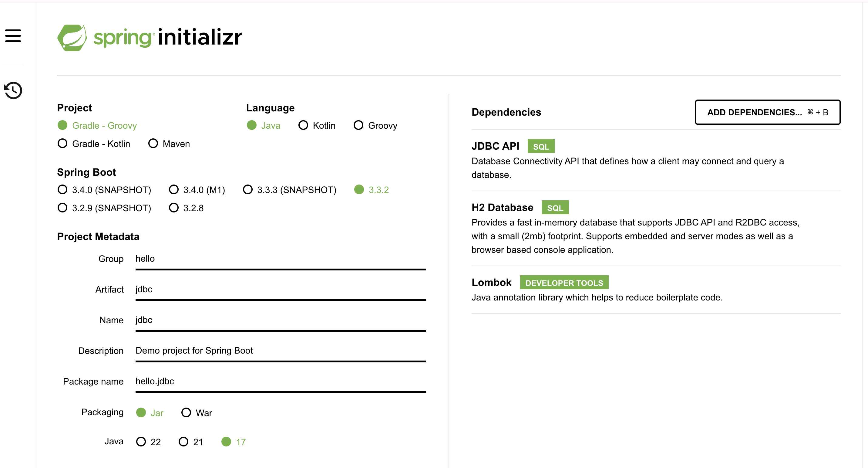The image size is (868, 468).
Task: Select Spring Boot 3.4.0 (M1)
Action: coord(174,190)
